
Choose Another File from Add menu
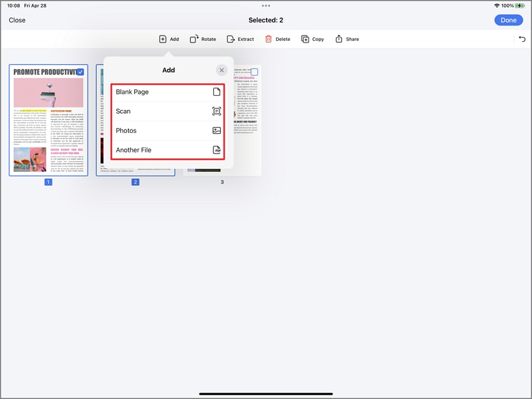[x=168, y=150]
